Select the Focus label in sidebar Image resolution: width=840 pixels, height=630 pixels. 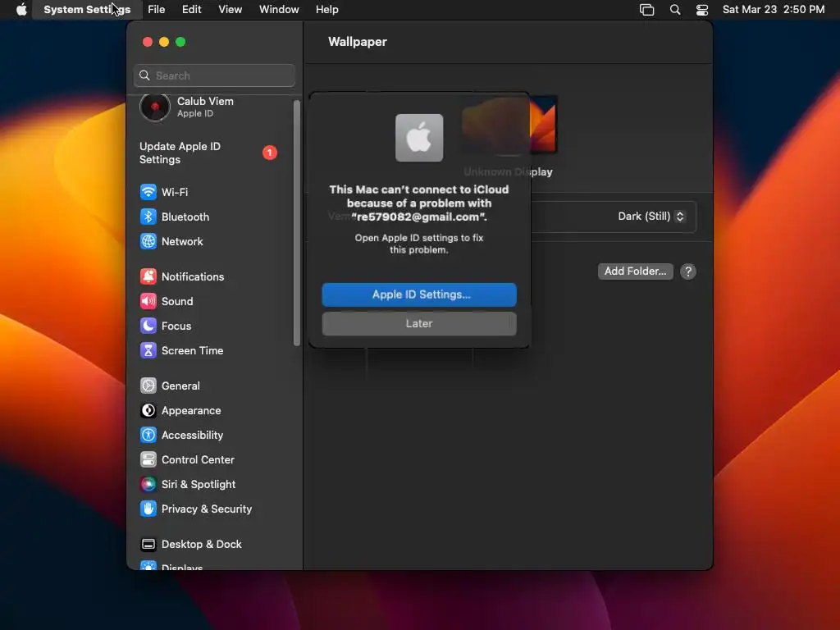(176, 326)
